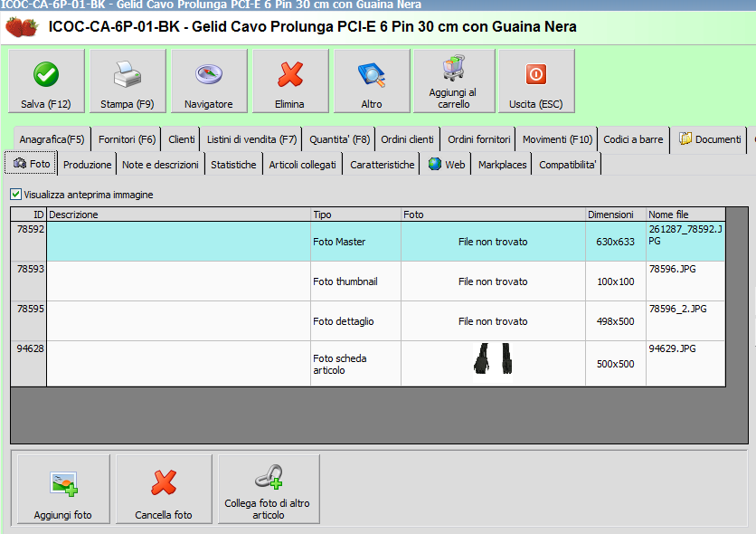Image resolution: width=756 pixels, height=534 pixels.
Task: Open Altro magnifier book icon
Action: [x=372, y=75]
